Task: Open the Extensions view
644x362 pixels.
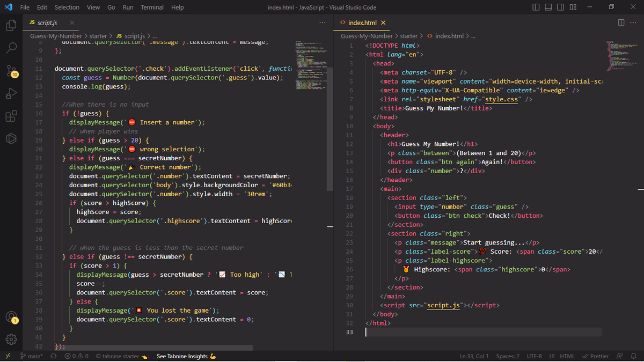Action: (11, 116)
